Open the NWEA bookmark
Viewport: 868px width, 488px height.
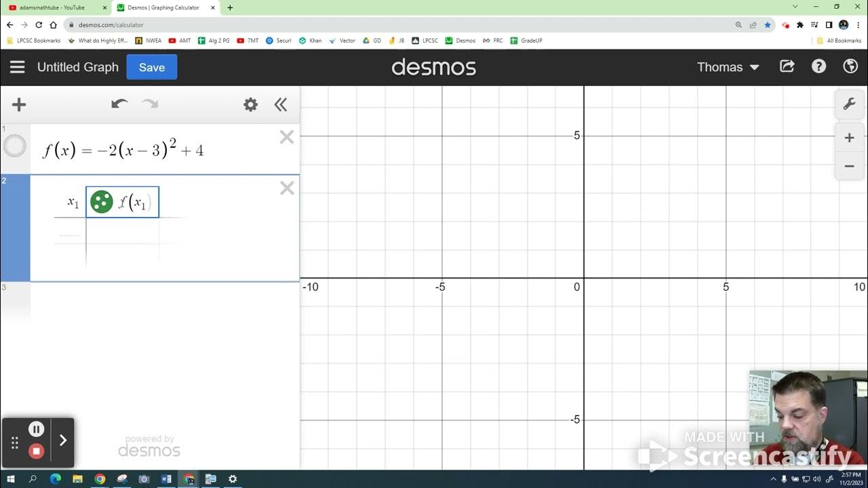coord(149,41)
